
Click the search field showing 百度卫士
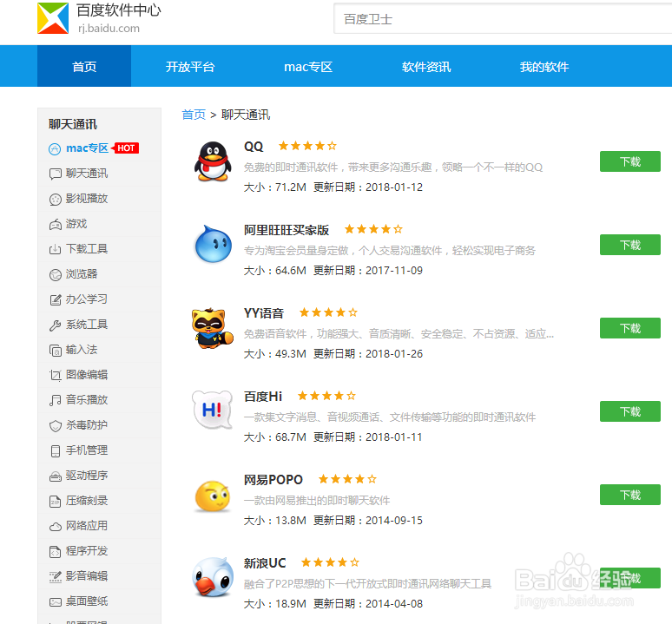tap(503, 18)
